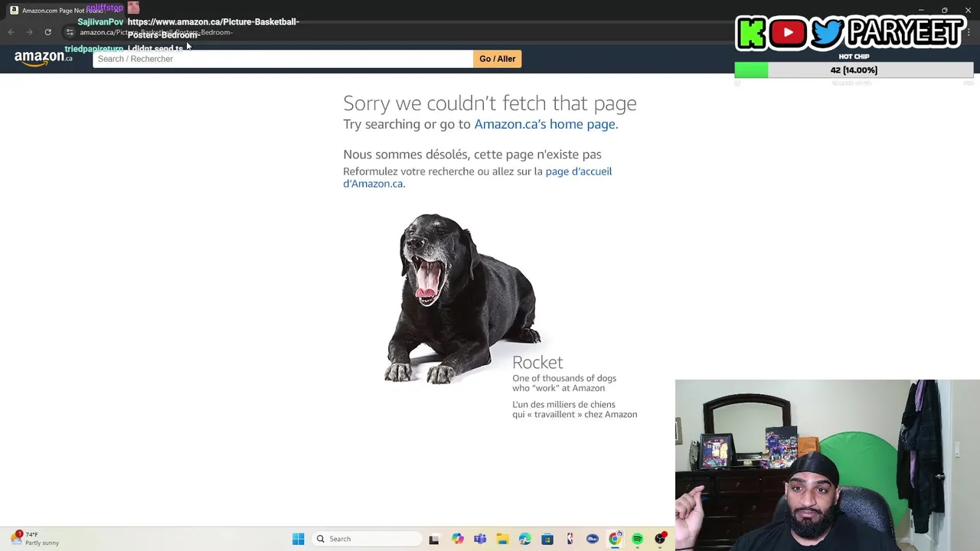
Task: Open the Blue microphone app icon
Action: point(593,539)
